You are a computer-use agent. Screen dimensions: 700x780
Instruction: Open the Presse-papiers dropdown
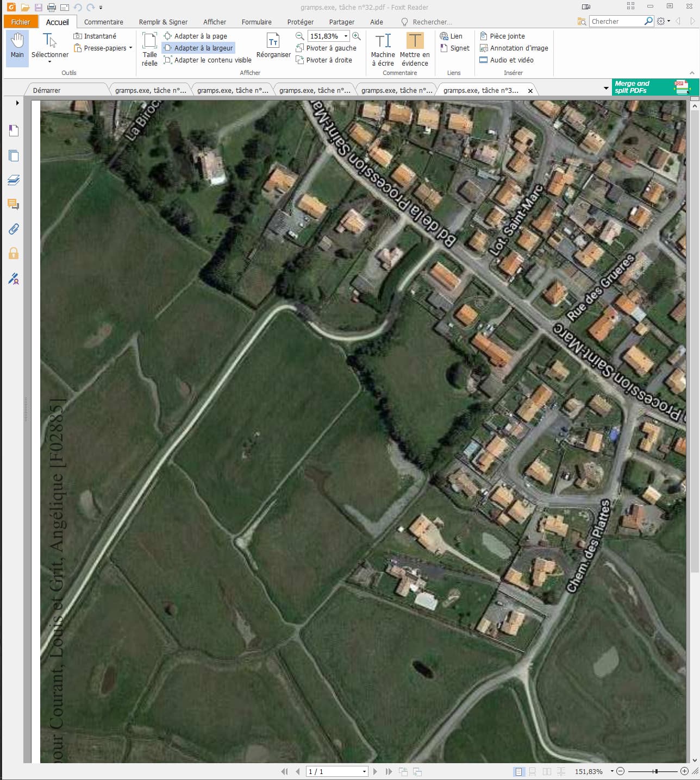click(x=130, y=48)
